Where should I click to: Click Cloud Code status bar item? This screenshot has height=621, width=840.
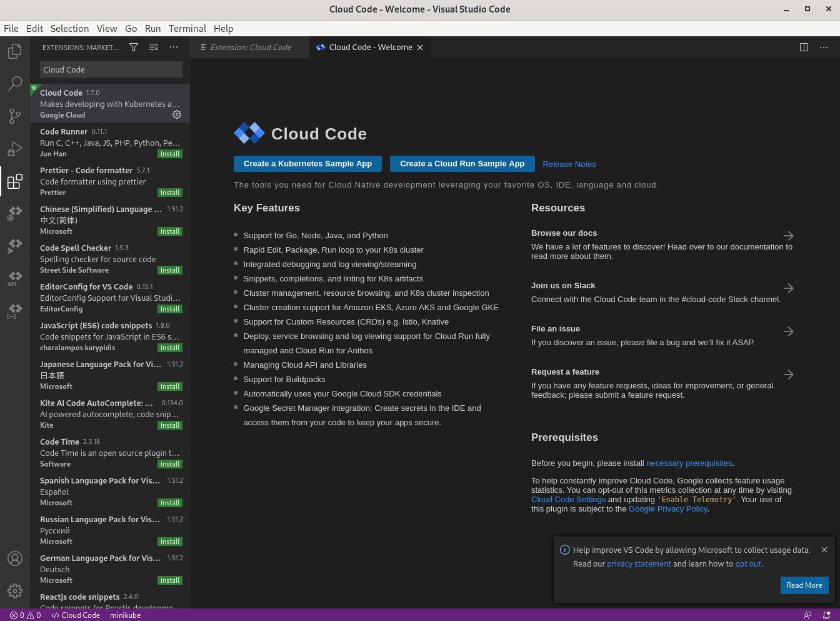76,615
